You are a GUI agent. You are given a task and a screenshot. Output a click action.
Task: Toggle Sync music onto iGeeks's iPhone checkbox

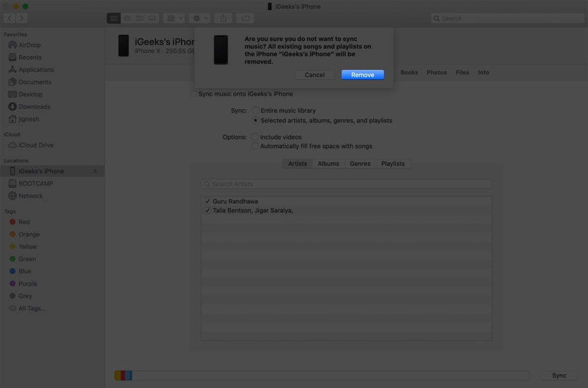[193, 93]
